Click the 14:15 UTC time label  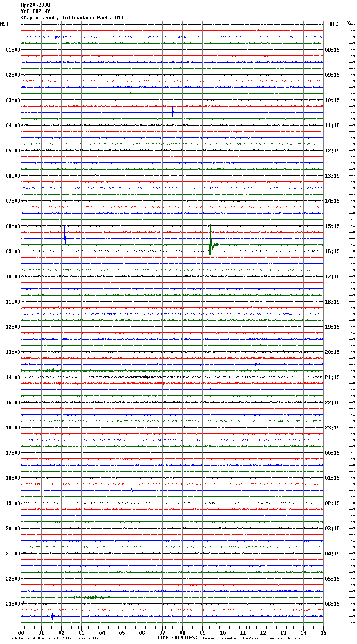[x=332, y=201]
